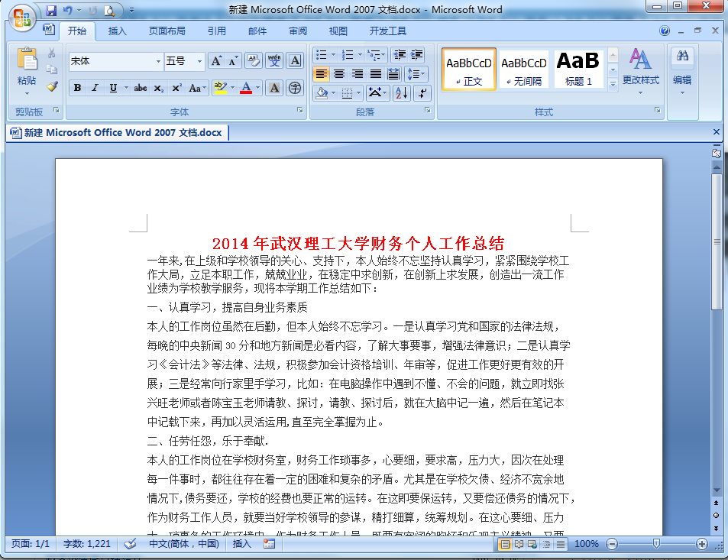
Task: Shrink font size with the small A button
Action: (232, 61)
